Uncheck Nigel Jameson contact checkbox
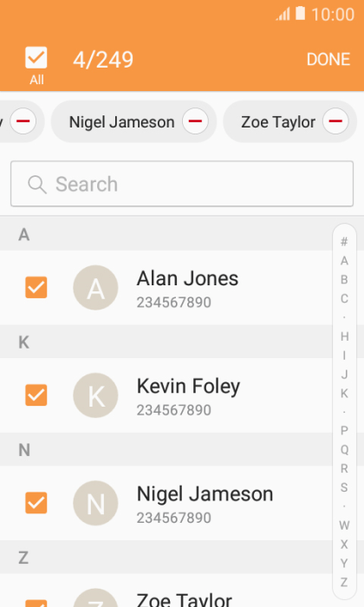364x607 pixels. pyautogui.click(x=36, y=502)
